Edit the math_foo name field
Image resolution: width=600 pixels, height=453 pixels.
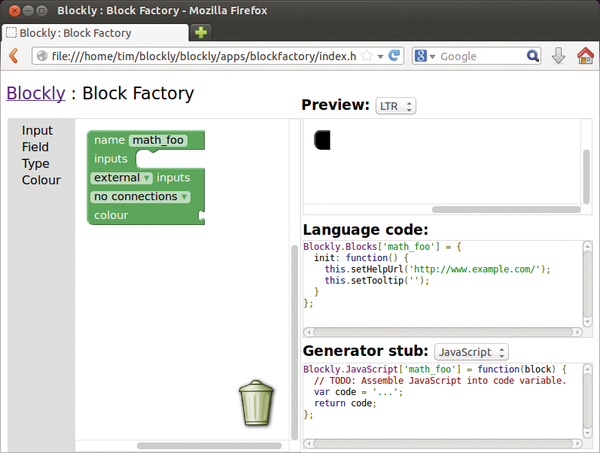[158, 140]
